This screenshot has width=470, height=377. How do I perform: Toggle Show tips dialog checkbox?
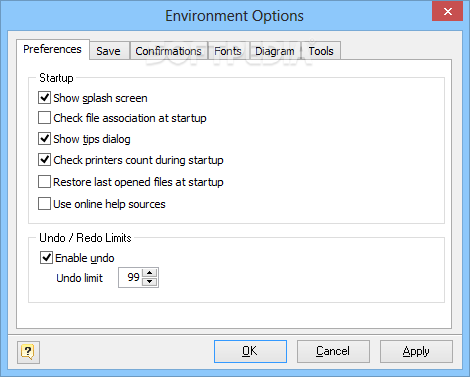pos(44,139)
